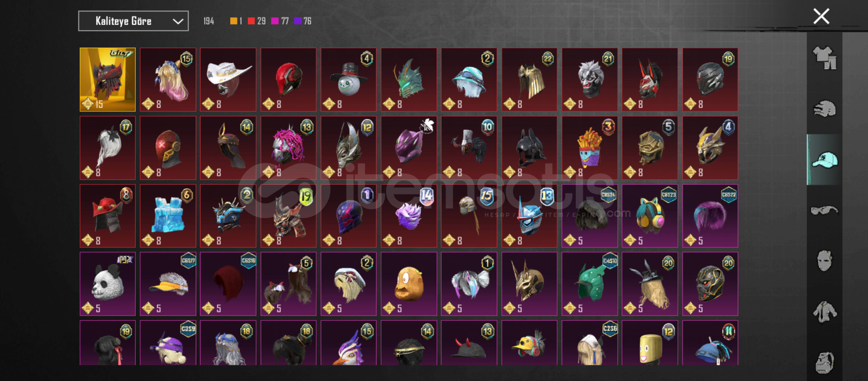Open the face mask category icon

coord(825,261)
